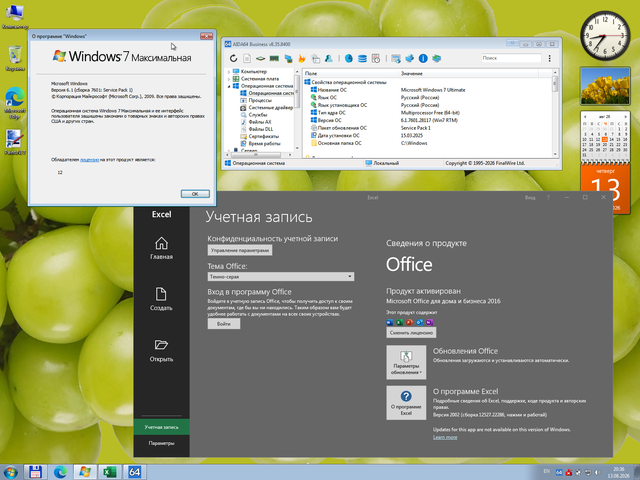Select Учетная запись in the Excel sidebar
Screen dimensions: 640x480
point(161,427)
